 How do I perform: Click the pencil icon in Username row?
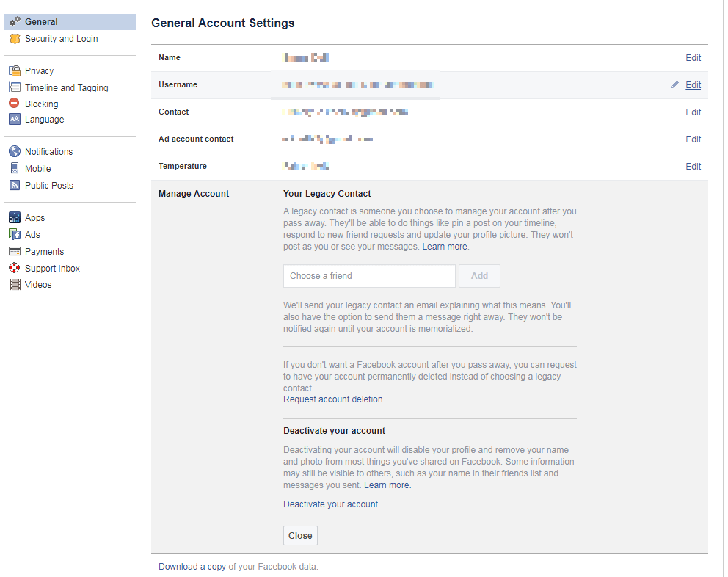(x=674, y=84)
